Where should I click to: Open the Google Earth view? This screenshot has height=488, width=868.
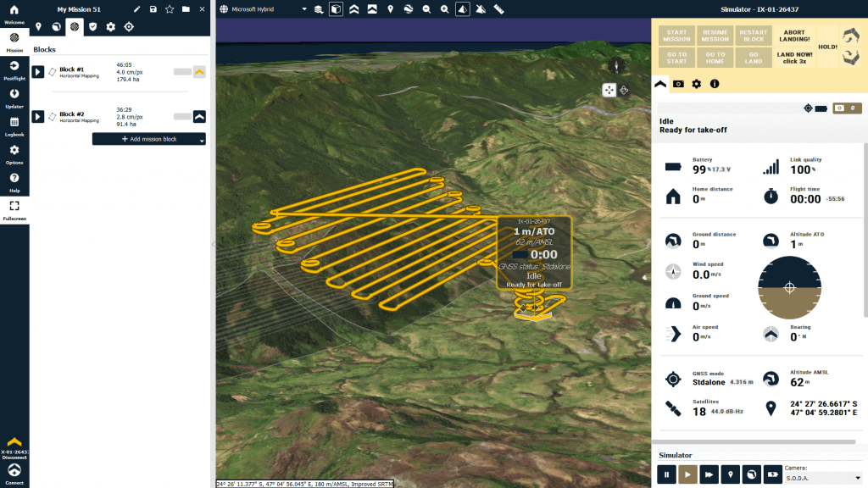pos(409,9)
